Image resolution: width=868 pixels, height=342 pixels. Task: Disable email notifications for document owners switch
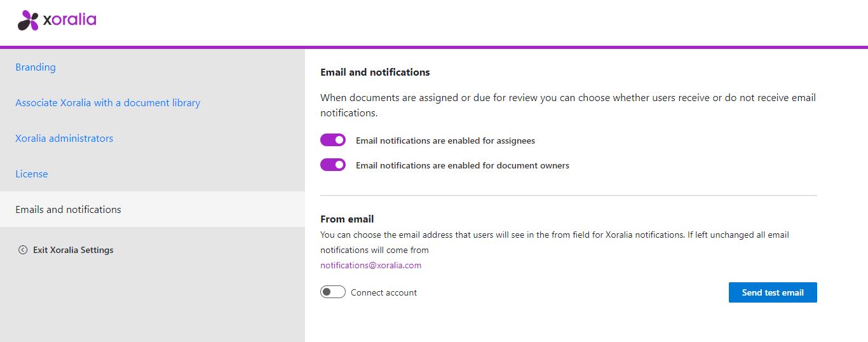[x=333, y=165]
